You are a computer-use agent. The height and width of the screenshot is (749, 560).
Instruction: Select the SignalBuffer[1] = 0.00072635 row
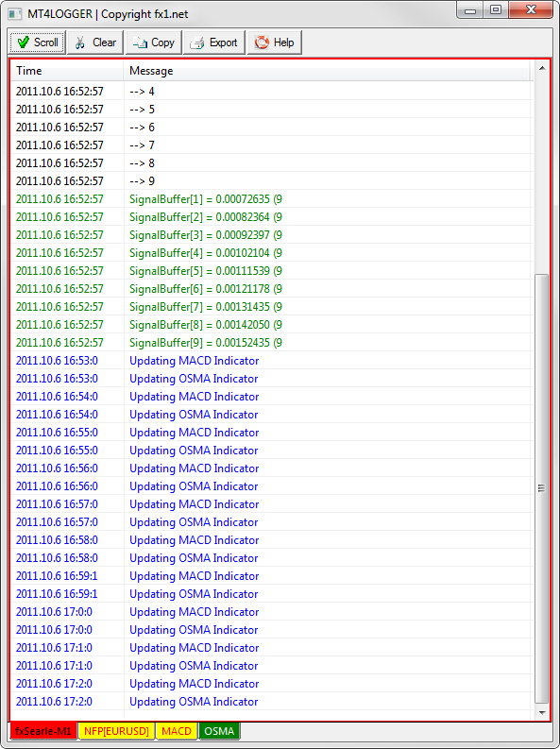271,199
